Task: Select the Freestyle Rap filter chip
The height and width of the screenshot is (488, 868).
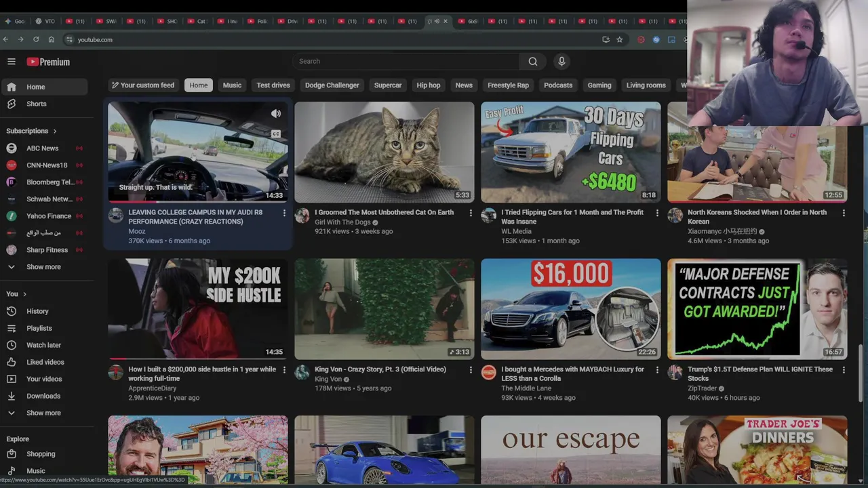Action: [x=508, y=85]
